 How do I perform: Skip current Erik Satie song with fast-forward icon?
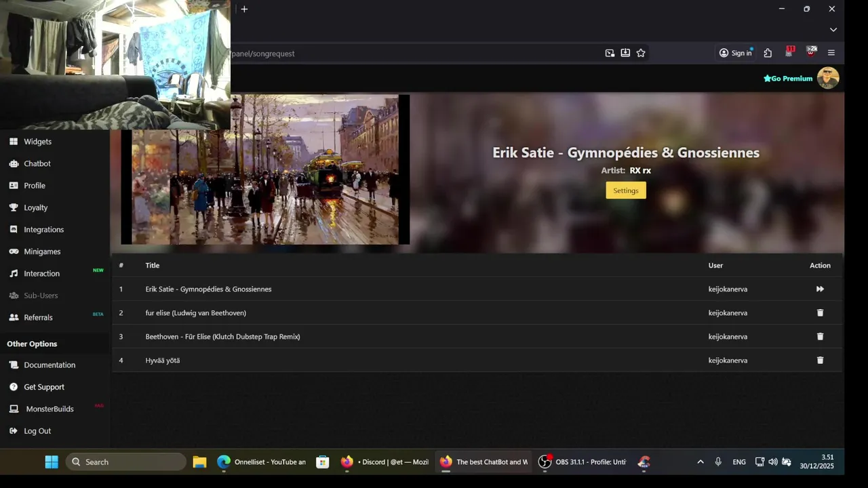click(x=820, y=289)
